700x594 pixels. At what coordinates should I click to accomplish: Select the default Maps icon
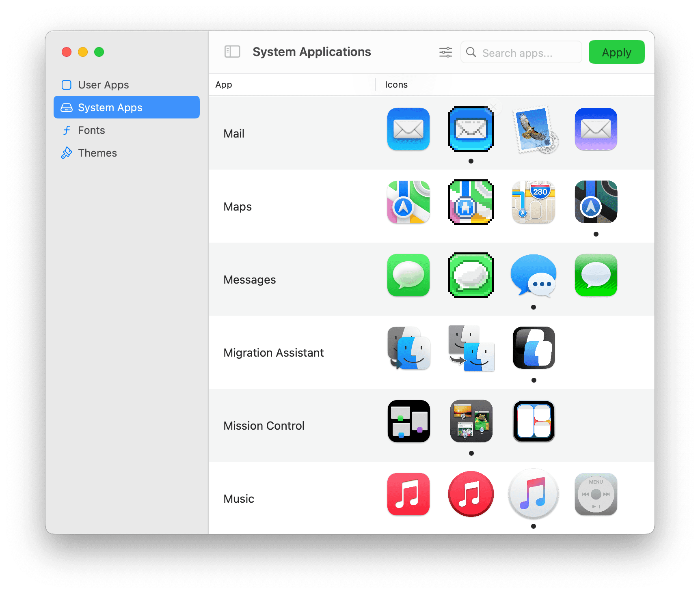[x=408, y=202]
